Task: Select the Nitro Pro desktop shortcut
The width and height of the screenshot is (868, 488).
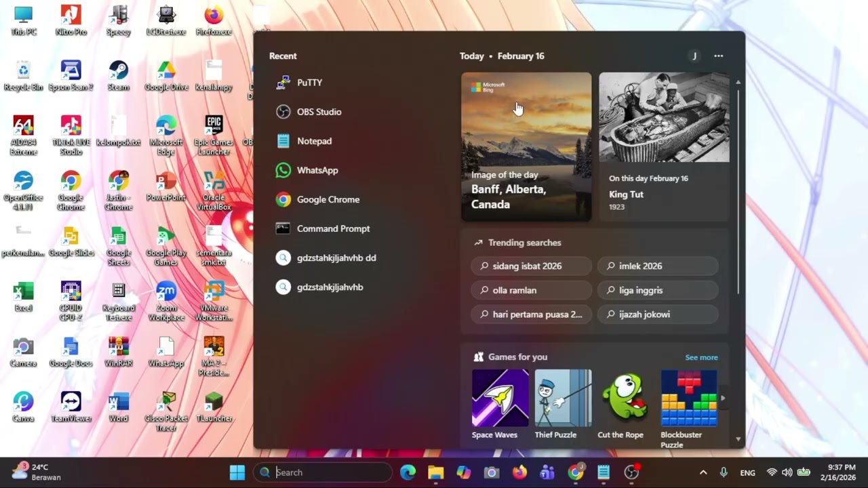Action: point(71,21)
